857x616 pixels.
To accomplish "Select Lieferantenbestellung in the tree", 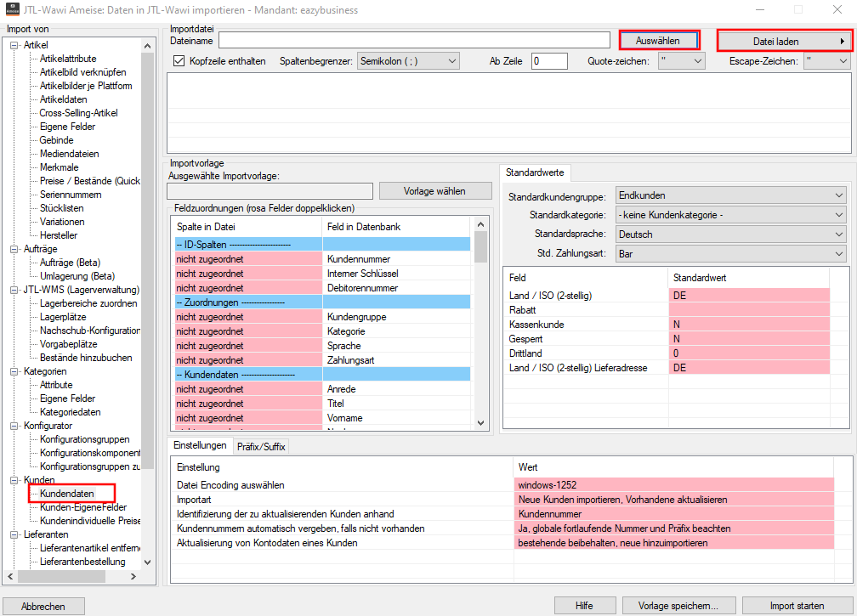I will 82,562.
